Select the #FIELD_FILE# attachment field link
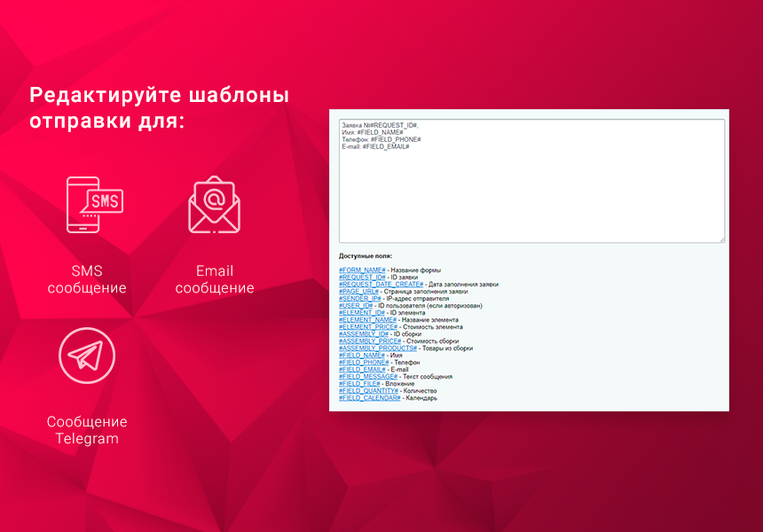 [x=358, y=383]
